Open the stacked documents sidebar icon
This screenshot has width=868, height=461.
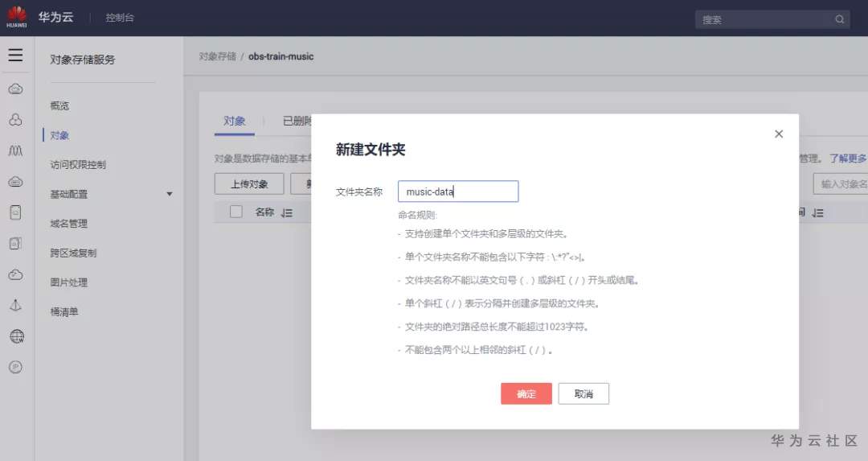point(15,244)
